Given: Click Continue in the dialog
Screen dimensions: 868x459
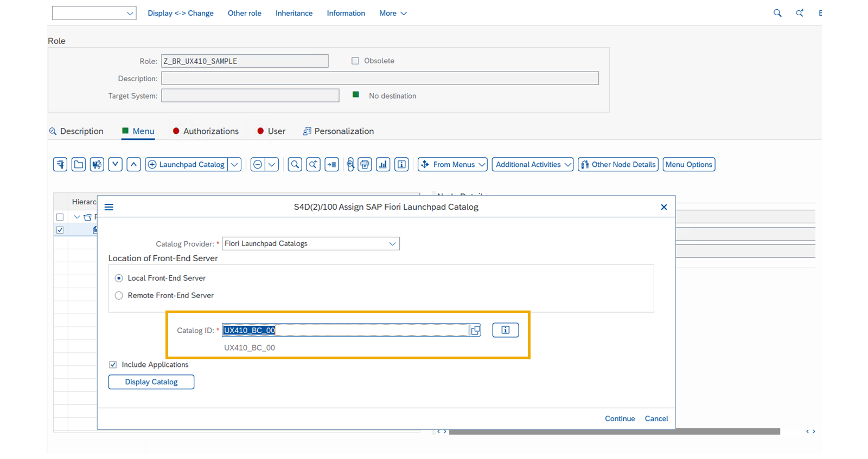Looking at the screenshot, I should pyautogui.click(x=620, y=418).
